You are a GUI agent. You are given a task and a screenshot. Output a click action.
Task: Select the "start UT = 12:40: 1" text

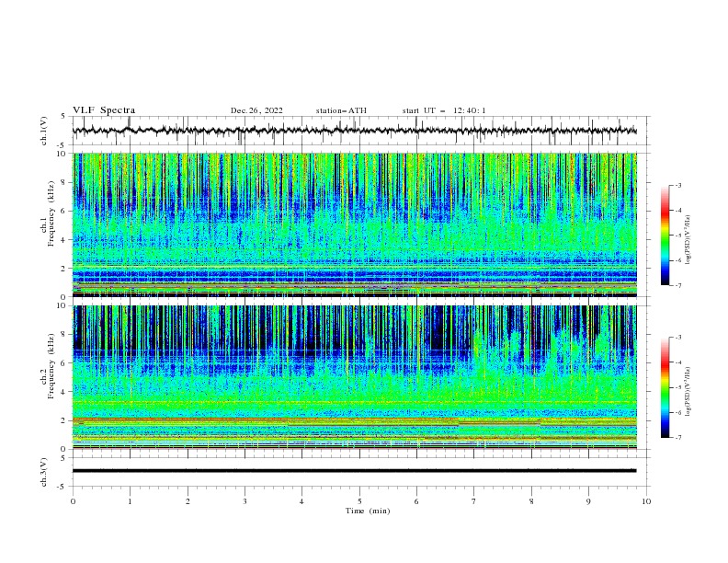click(x=443, y=110)
